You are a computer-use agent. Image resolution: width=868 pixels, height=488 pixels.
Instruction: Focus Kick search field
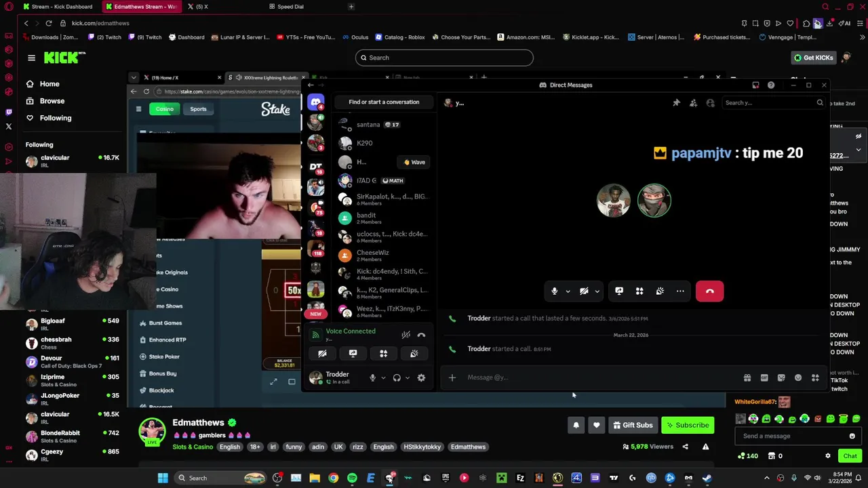tap(444, 58)
